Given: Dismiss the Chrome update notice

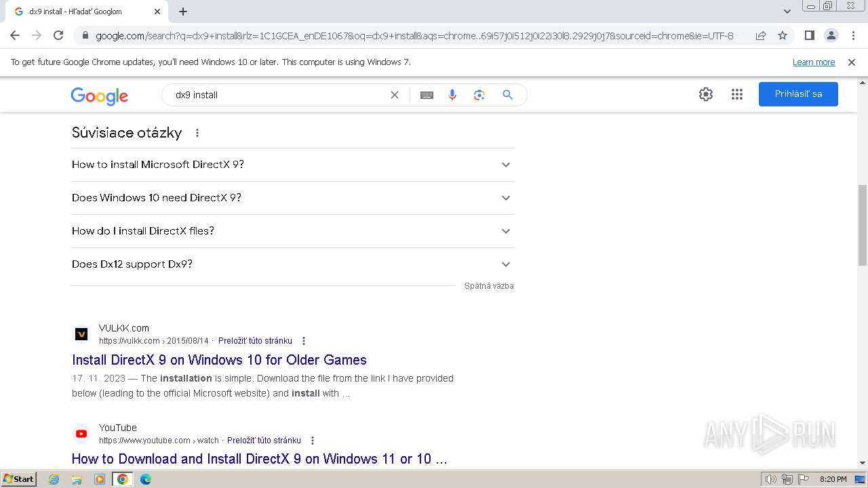Looking at the screenshot, I should (852, 62).
